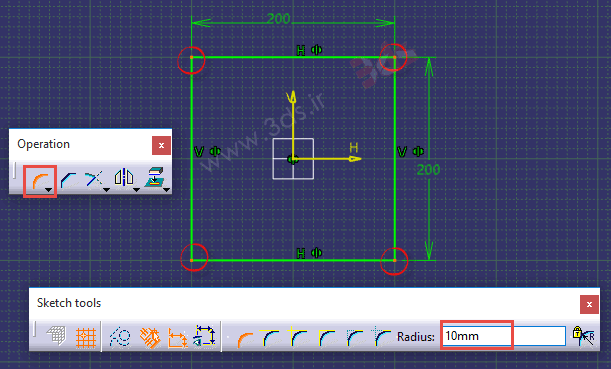The width and height of the screenshot is (611, 369).
Task: Choose No Trim corner option
Action: [x=298, y=337]
